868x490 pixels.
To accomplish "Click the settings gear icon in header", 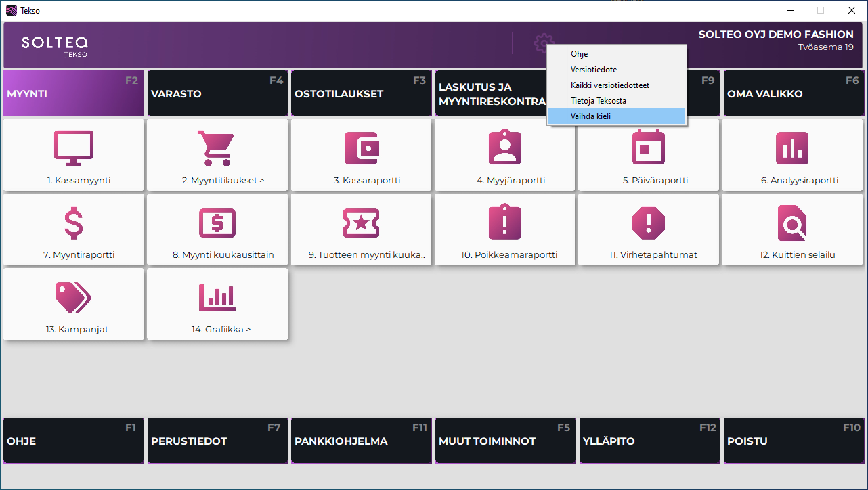I will point(542,43).
